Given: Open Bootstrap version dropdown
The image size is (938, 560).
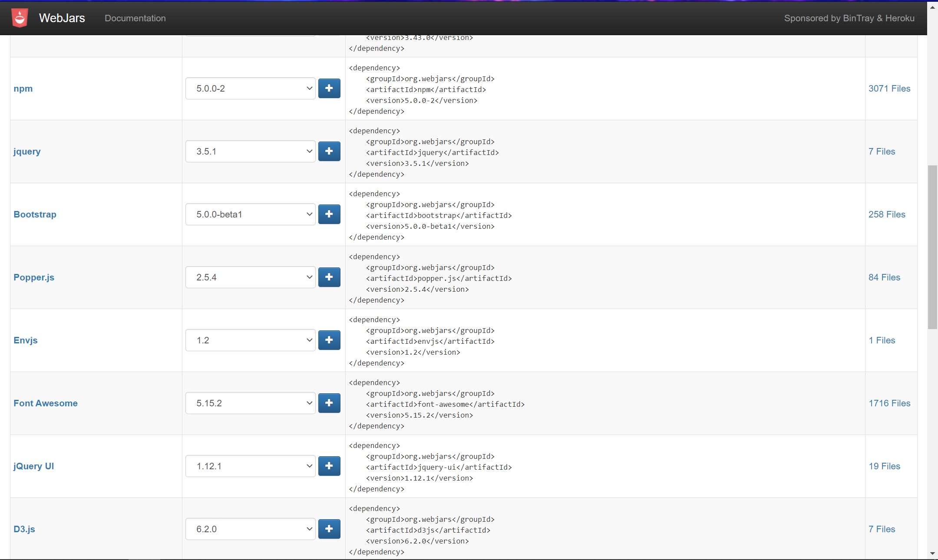Looking at the screenshot, I should pos(251,214).
